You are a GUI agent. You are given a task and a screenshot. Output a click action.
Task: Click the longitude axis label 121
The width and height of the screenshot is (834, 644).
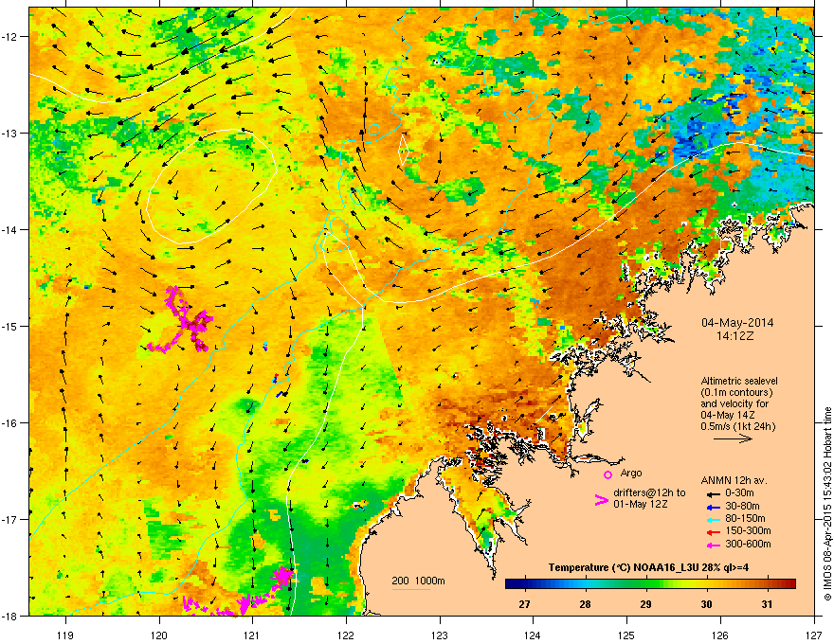pyautogui.click(x=252, y=635)
